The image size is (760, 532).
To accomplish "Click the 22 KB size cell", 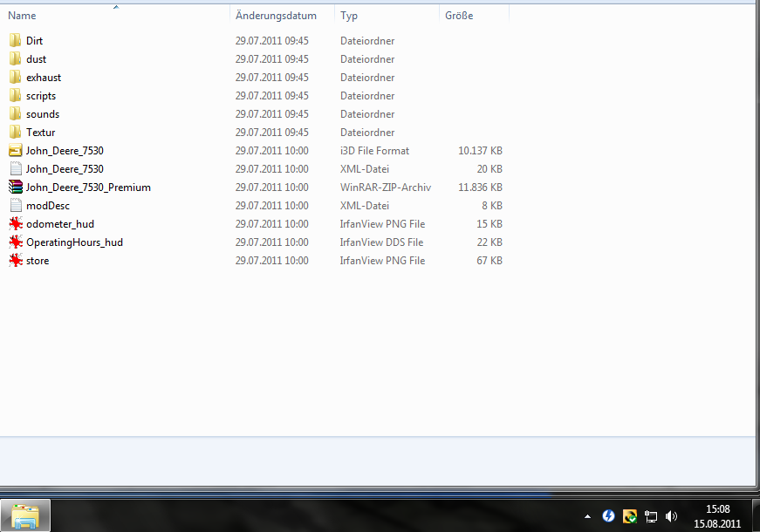I will 490,242.
